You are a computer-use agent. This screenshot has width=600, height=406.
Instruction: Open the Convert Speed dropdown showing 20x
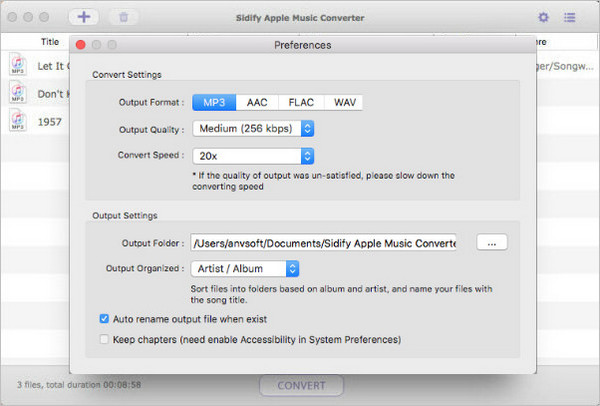point(253,156)
